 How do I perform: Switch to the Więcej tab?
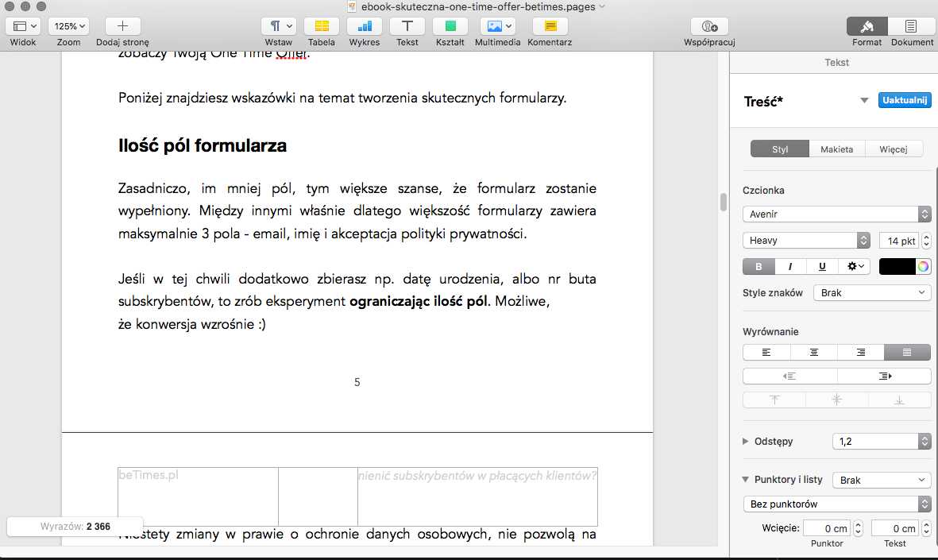tap(894, 149)
